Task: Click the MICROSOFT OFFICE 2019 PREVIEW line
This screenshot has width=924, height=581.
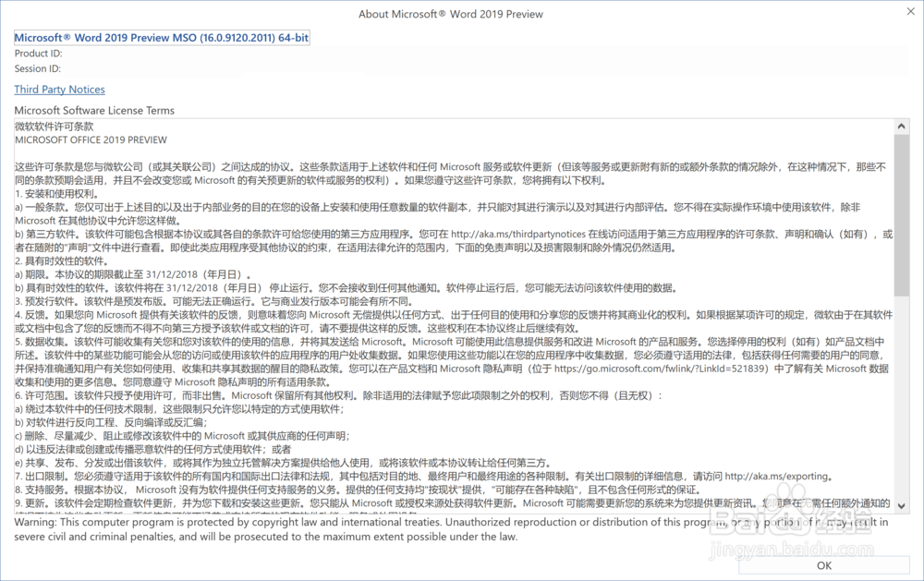Action: [x=91, y=140]
